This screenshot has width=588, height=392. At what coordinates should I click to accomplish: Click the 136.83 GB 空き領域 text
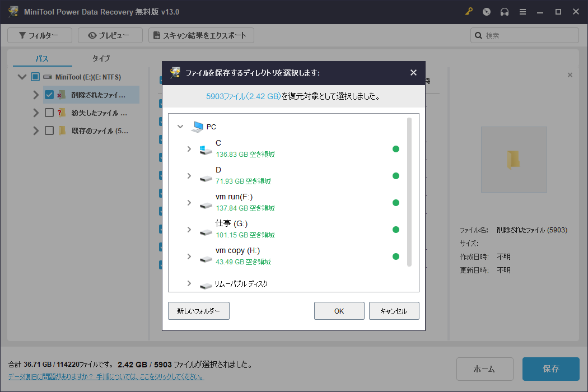pyautogui.click(x=245, y=154)
